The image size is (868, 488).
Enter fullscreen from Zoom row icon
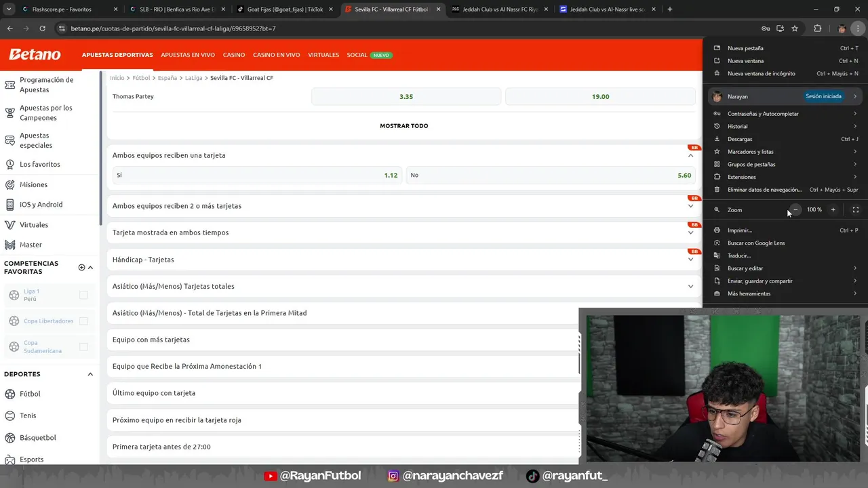pos(856,209)
